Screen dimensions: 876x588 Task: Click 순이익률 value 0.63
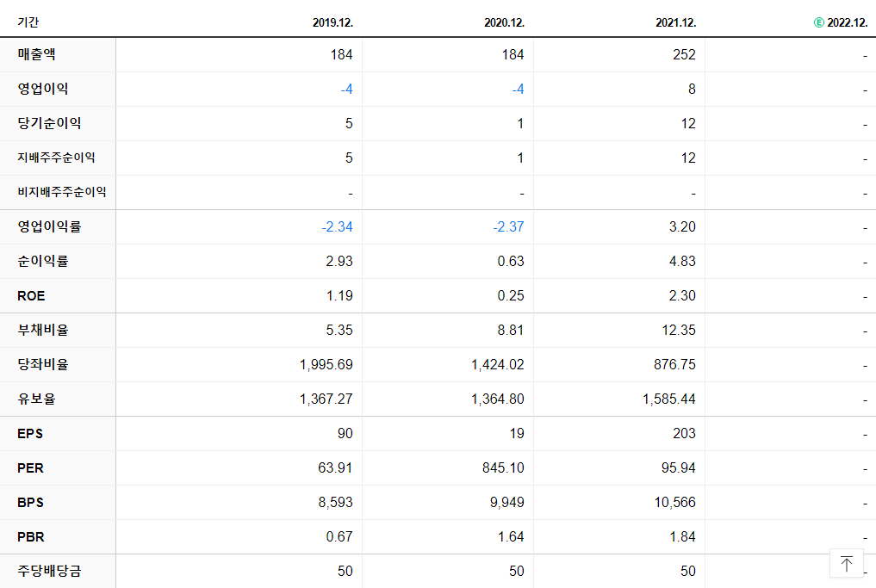(511, 262)
